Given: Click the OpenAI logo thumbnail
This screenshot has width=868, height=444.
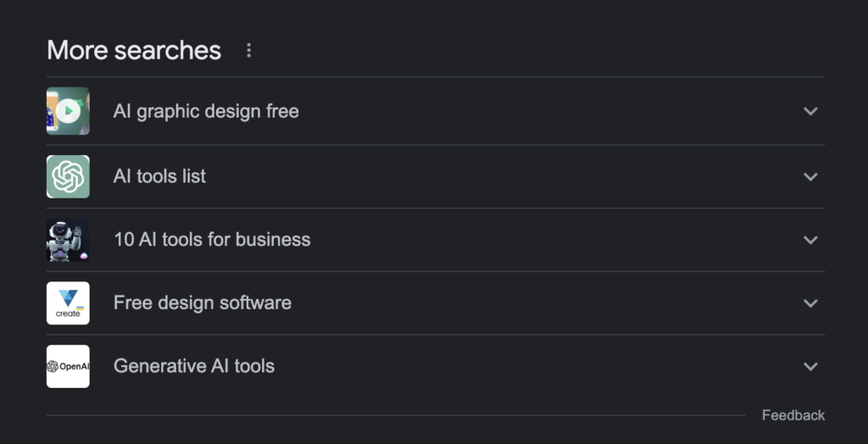Looking at the screenshot, I should pyautogui.click(x=68, y=367).
